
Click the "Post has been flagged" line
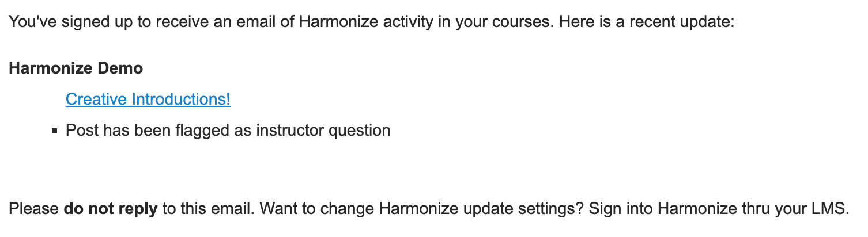click(x=228, y=131)
